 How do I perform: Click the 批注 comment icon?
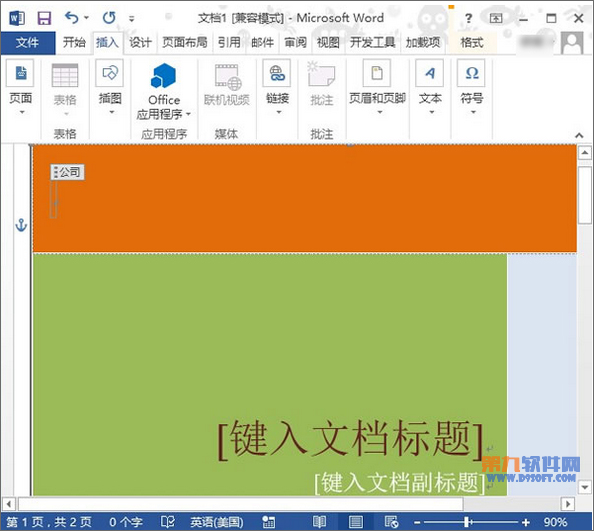click(321, 75)
